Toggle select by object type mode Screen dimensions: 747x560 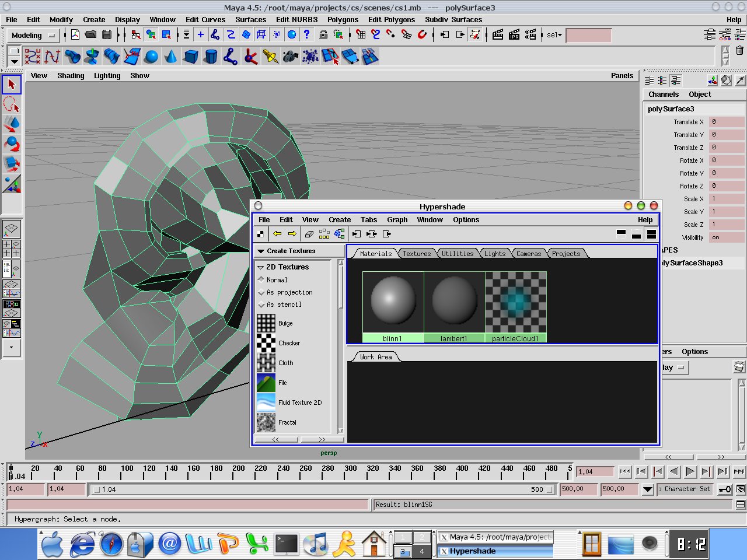151,34
